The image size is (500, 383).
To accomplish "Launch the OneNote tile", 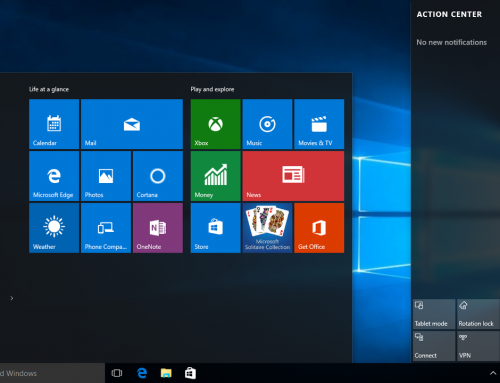I will click(158, 228).
